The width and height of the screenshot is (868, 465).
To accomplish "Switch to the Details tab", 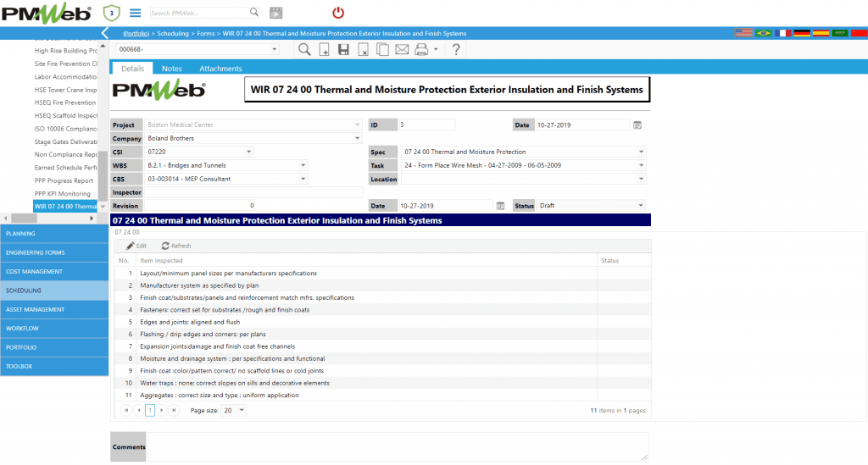I will (x=132, y=68).
